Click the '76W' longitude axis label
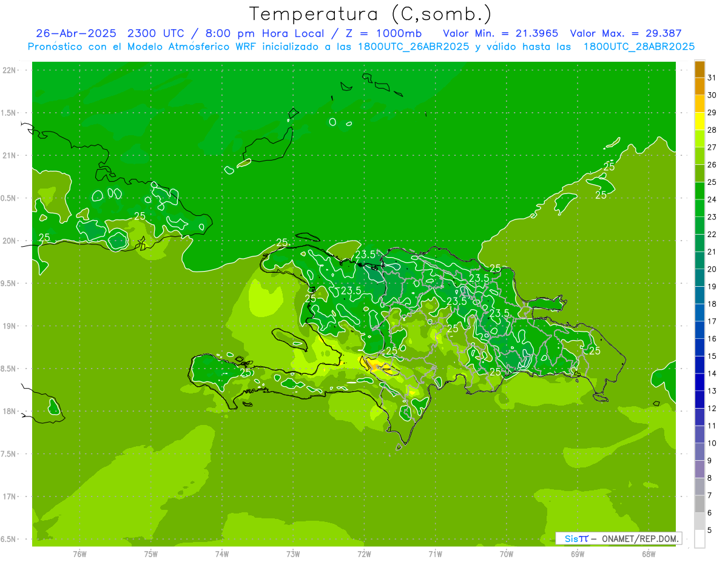This screenshot has width=728, height=562. pyautogui.click(x=79, y=554)
